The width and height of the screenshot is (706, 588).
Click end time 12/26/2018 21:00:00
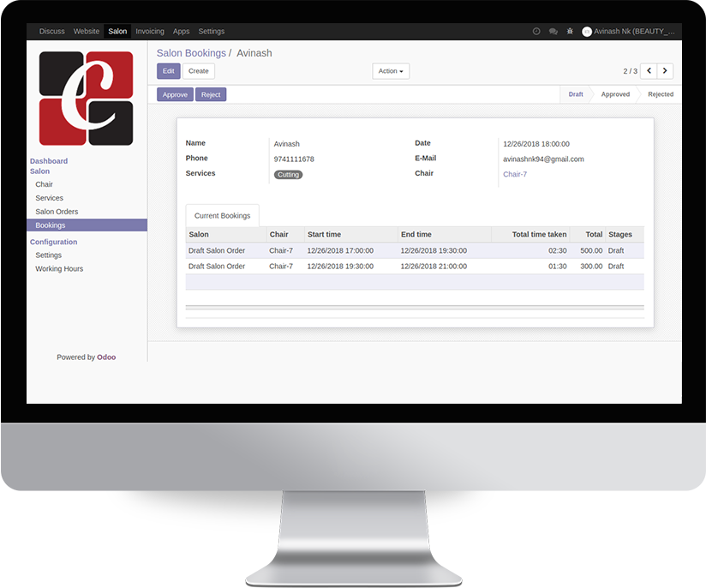point(434,267)
